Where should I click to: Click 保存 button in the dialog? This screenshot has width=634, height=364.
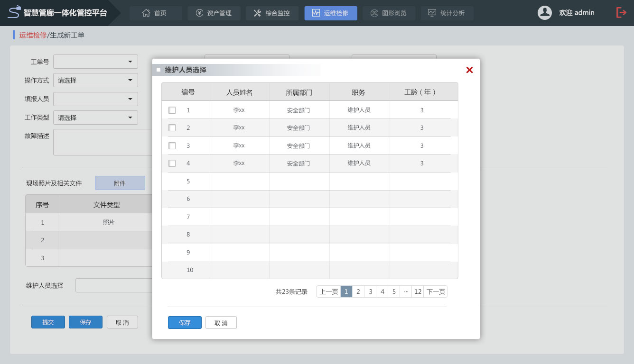pyautogui.click(x=185, y=323)
